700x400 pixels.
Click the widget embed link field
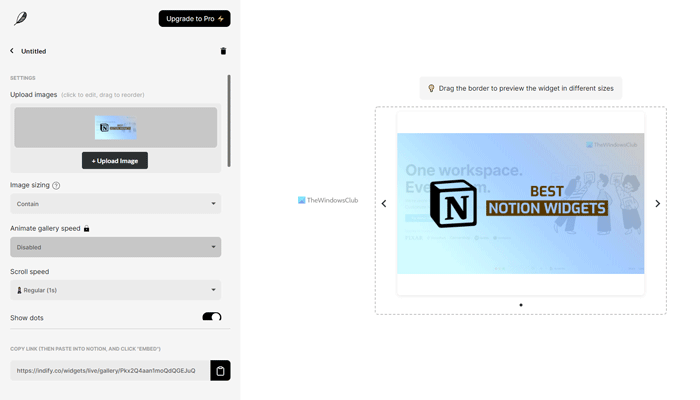pyautogui.click(x=110, y=371)
